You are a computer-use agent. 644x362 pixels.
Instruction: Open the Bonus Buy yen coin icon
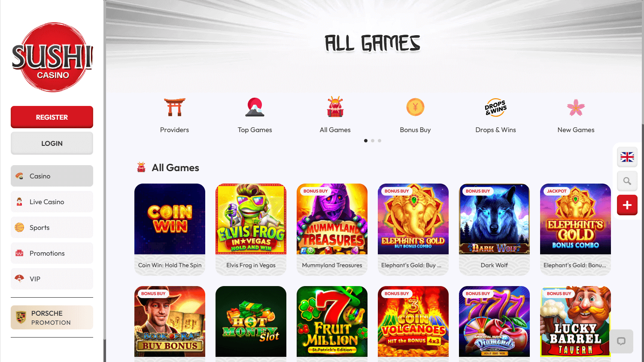[415, 107]
